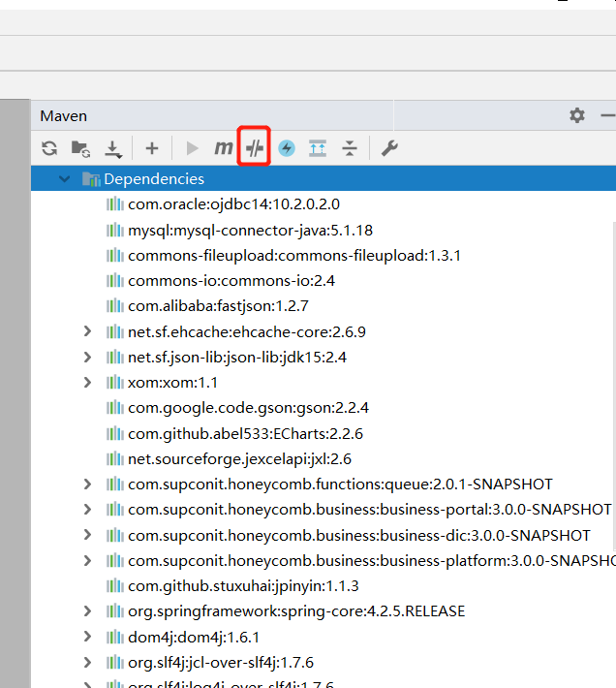Viewport: 616px width, 688px height.
Task: Expand dom4j:dom4j:1.6.1 dependency
Action: (x=87, y=637)
